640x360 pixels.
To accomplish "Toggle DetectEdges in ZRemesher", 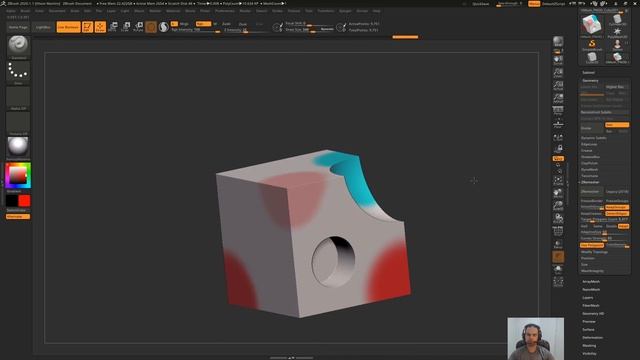I will pos(617,213).
